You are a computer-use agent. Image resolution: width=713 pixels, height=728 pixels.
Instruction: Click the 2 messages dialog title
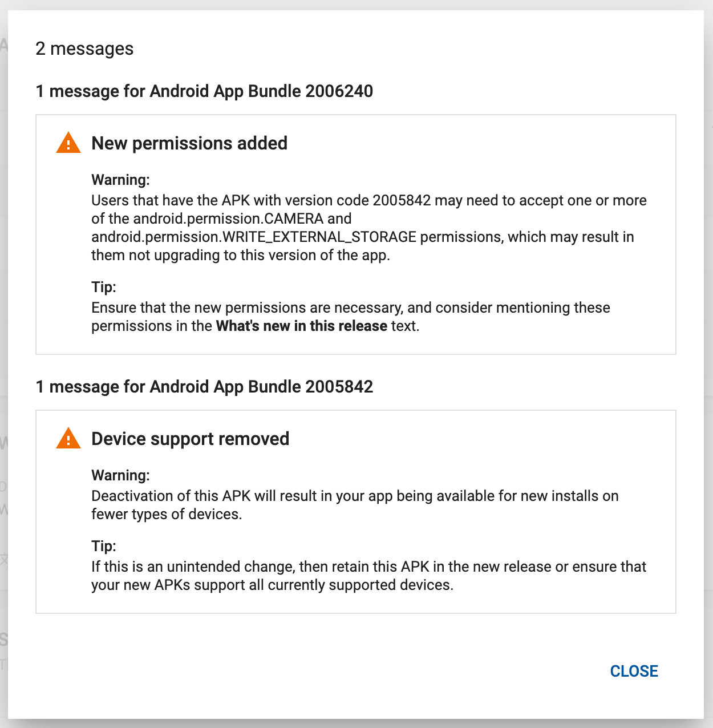pos(84,48)
